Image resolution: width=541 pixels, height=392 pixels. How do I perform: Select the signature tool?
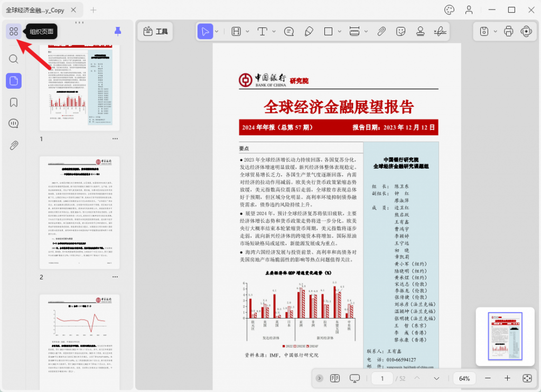pos(440,31)
